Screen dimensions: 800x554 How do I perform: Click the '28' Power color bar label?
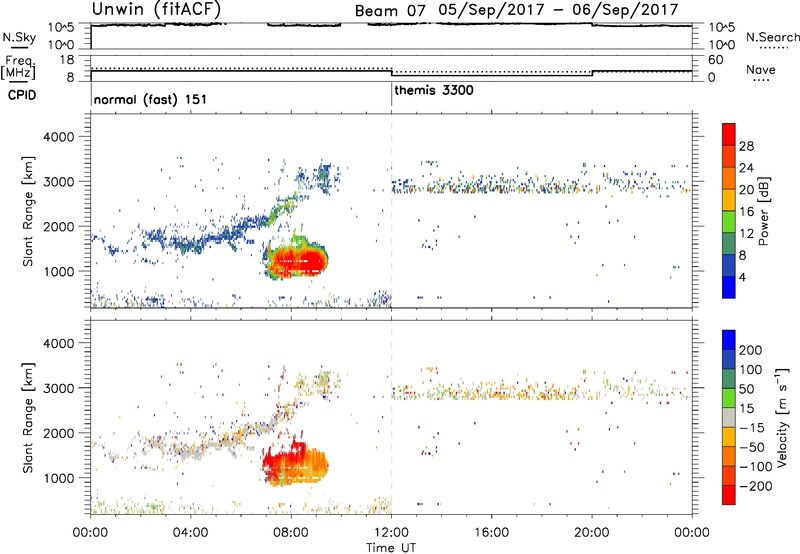[746, 146]
